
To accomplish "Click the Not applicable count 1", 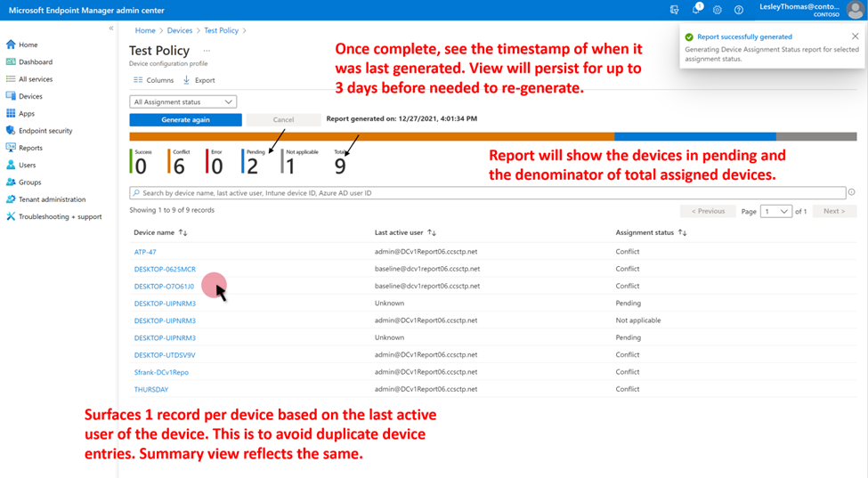I will (290, 166).
